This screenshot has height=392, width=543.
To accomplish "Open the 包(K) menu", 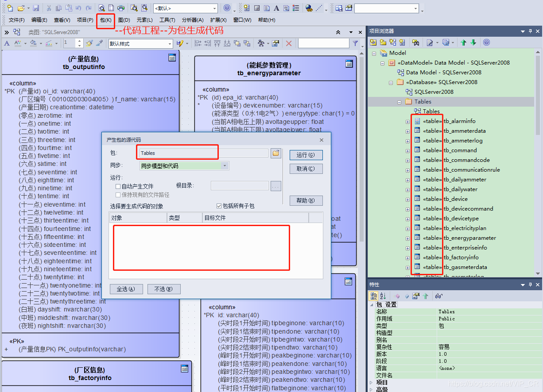I will [x=106, y=20].
